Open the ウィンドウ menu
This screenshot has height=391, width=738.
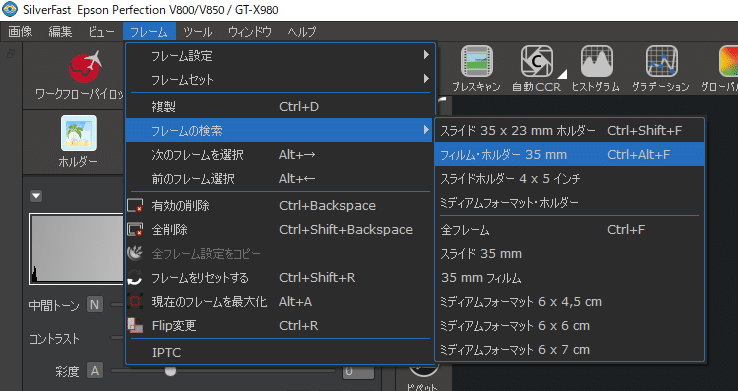click(x=249, y=32)
